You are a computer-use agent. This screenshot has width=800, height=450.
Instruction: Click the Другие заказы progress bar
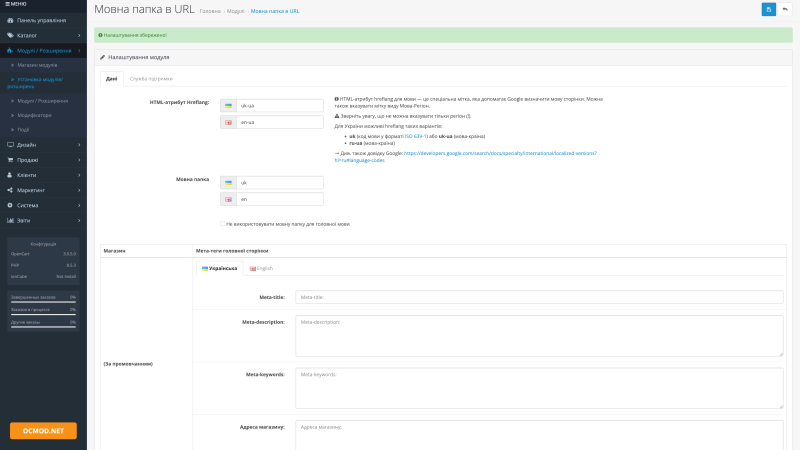coord(43,327)
